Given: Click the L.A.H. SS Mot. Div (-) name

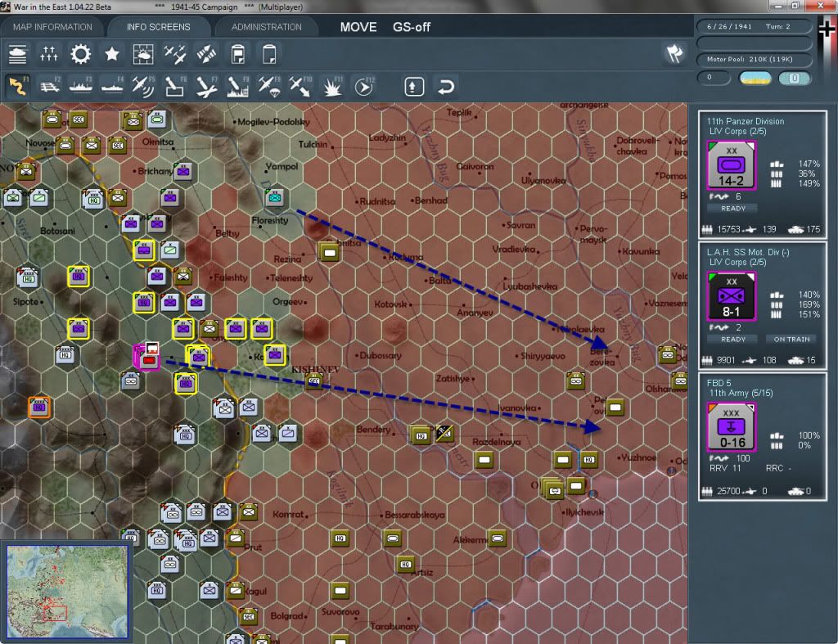Looking at the screenshot, I should (748, 252).
